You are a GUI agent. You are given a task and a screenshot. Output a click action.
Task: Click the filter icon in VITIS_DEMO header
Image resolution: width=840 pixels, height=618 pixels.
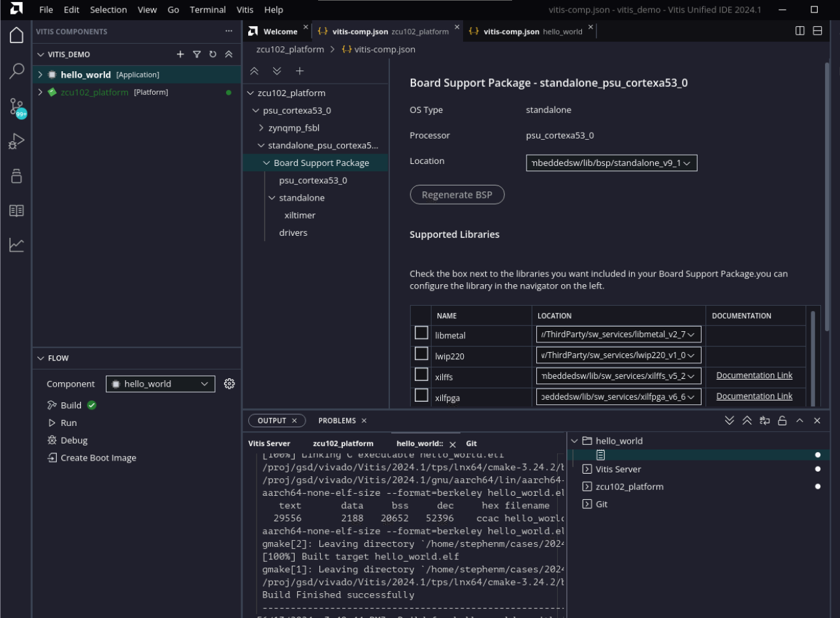tap(197, 54)
